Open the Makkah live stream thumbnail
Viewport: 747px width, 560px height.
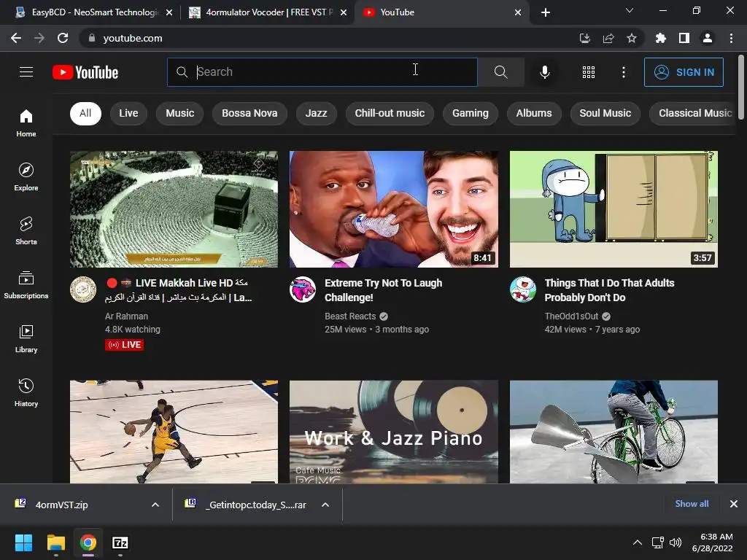coord(174,209)
